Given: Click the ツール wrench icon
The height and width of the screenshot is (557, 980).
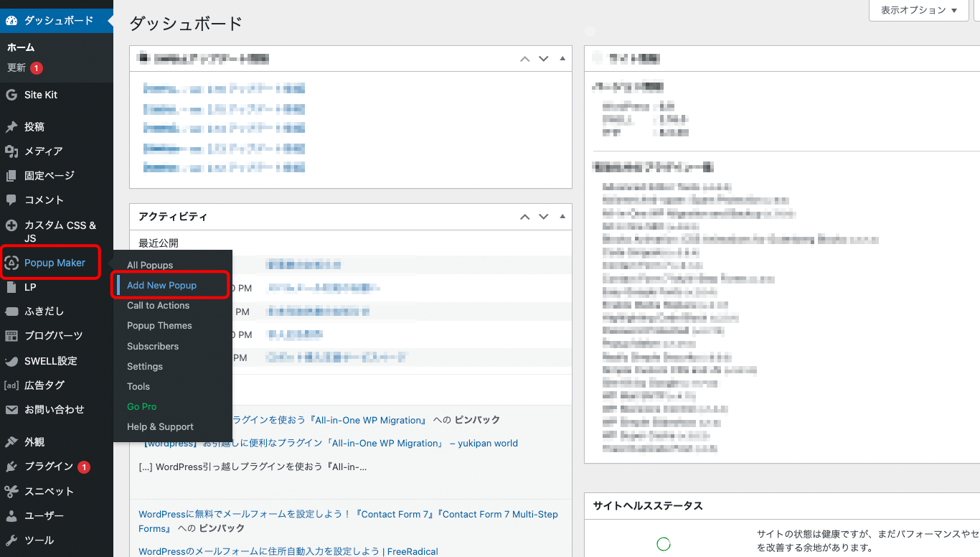Looking at the screenshot, I should click(x=11, y=540).
